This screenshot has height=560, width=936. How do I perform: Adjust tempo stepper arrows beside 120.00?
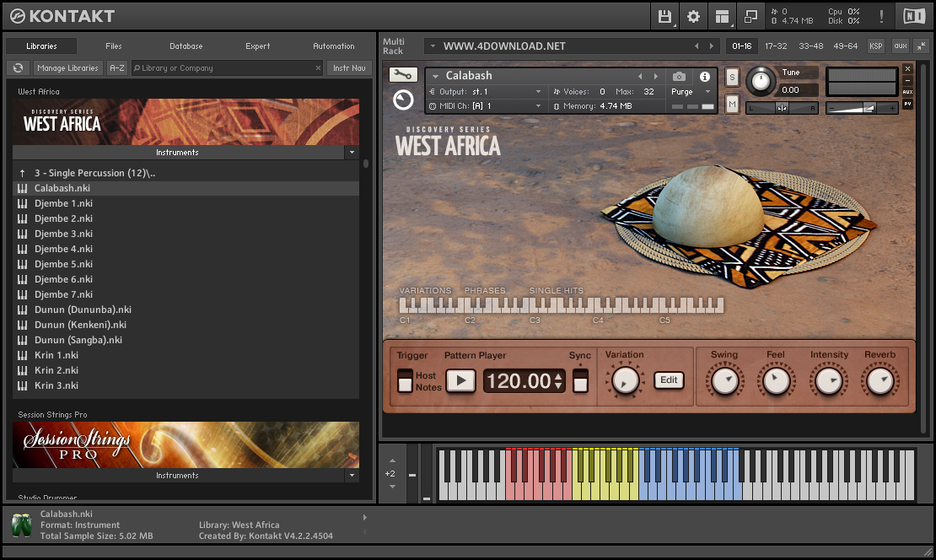[x=558, y=381]
